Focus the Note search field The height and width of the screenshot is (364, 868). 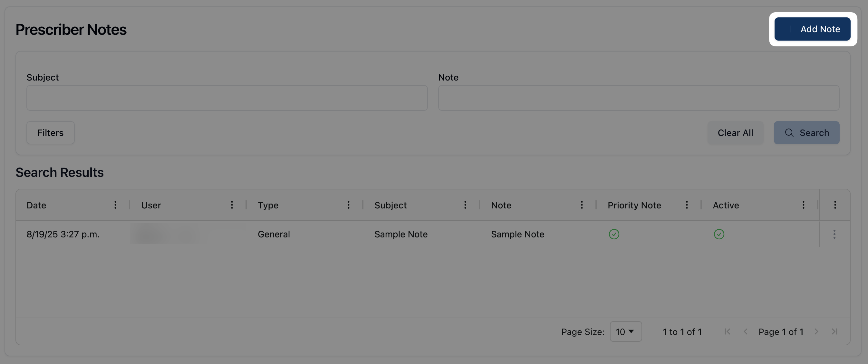(639, 98)
